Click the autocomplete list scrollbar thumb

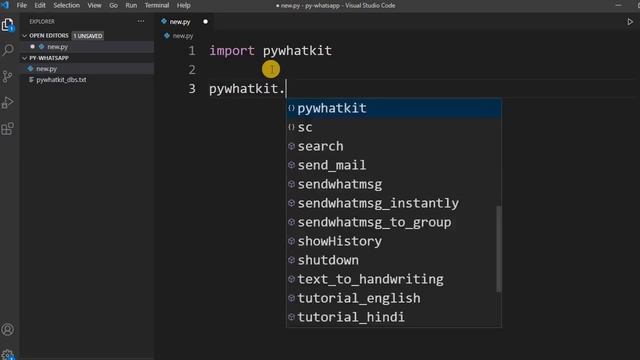498,249
